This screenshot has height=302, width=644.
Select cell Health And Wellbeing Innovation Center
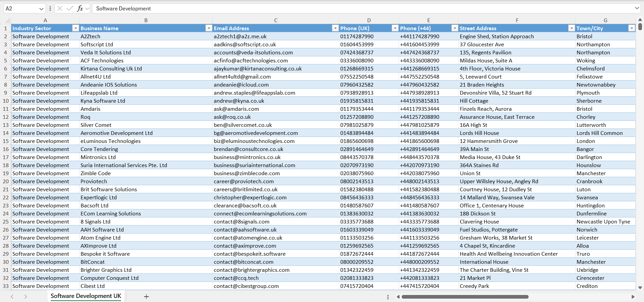pos(517,254)
